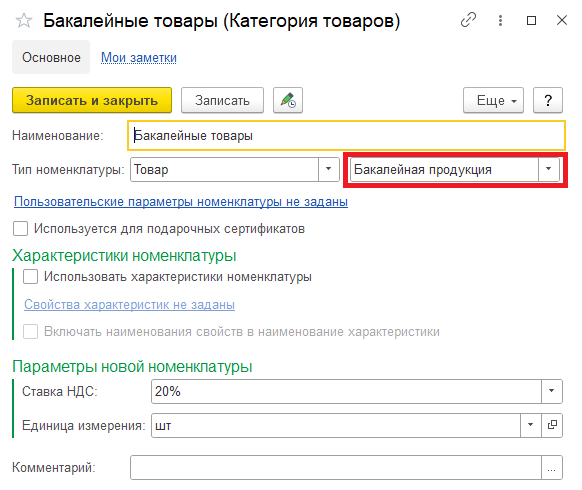Open help with the question mark button

(548, 100)
